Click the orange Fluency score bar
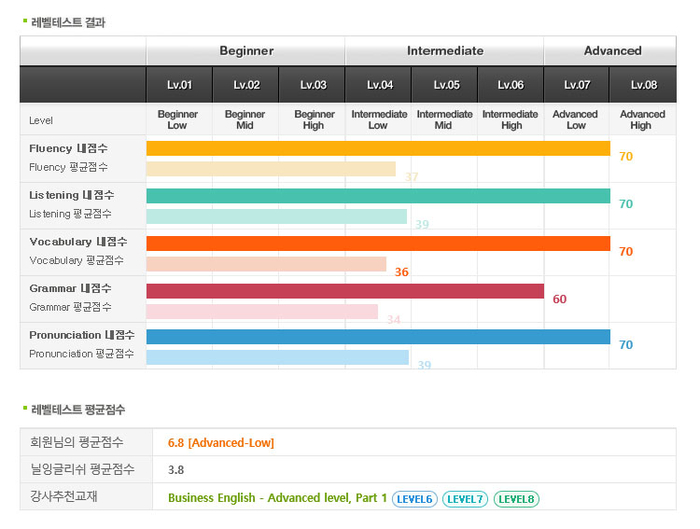Viewport: 700px width, 529px height. tap(378, 149)
